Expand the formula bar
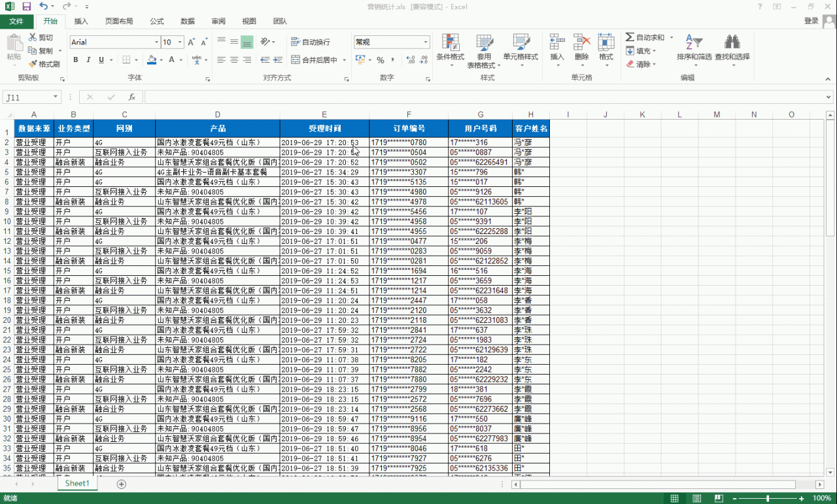This screenshot has width=837, height=504. 829,97
